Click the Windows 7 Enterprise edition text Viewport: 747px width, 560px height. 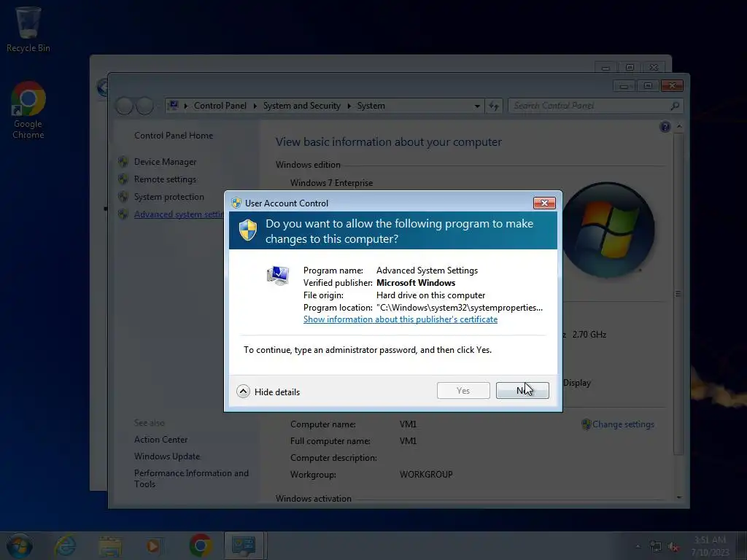[x=332, y=183]
